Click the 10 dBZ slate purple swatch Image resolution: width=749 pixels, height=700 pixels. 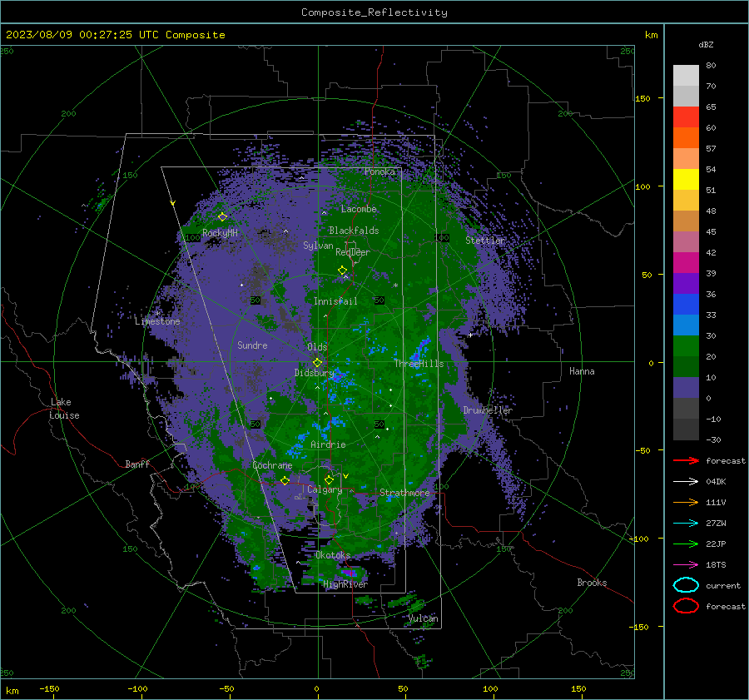pyautogui.click(x=686, y=388)
